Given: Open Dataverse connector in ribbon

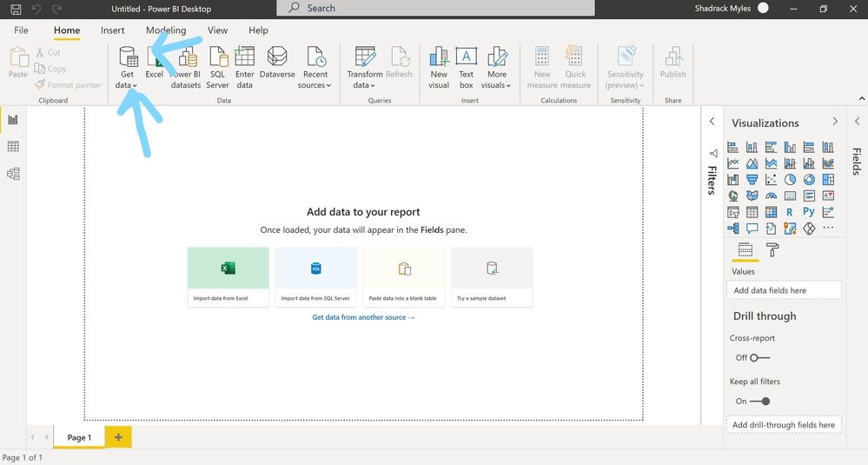Looking at the screenshot, I should click(x=277, y=62).
